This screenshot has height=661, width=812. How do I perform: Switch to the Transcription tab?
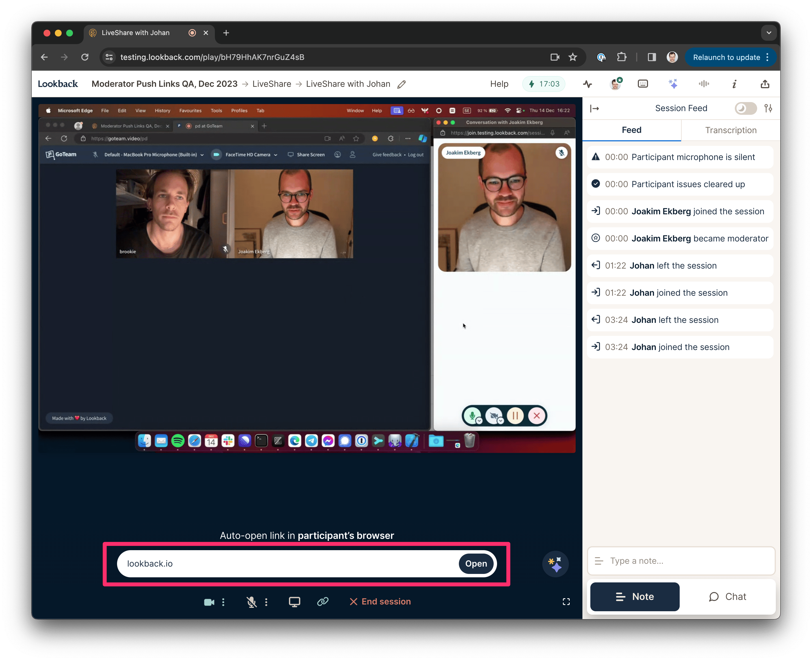click(x=731, y=130)
